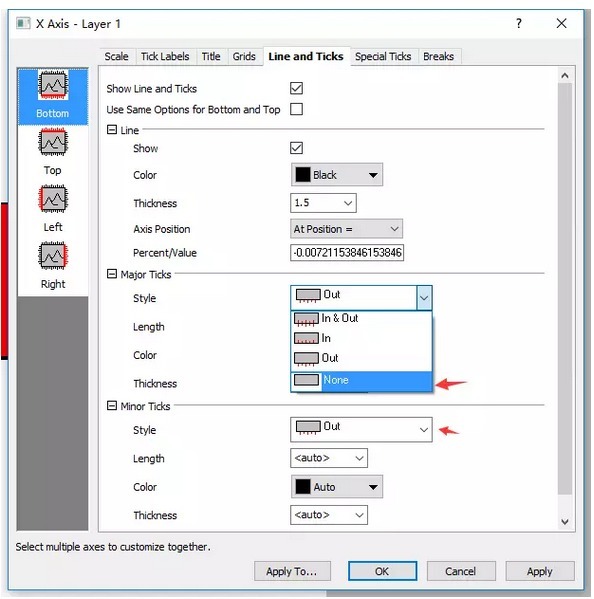
Task: Enable Use Same Options for Bottom and Top
Action: [x=296, y=109]
